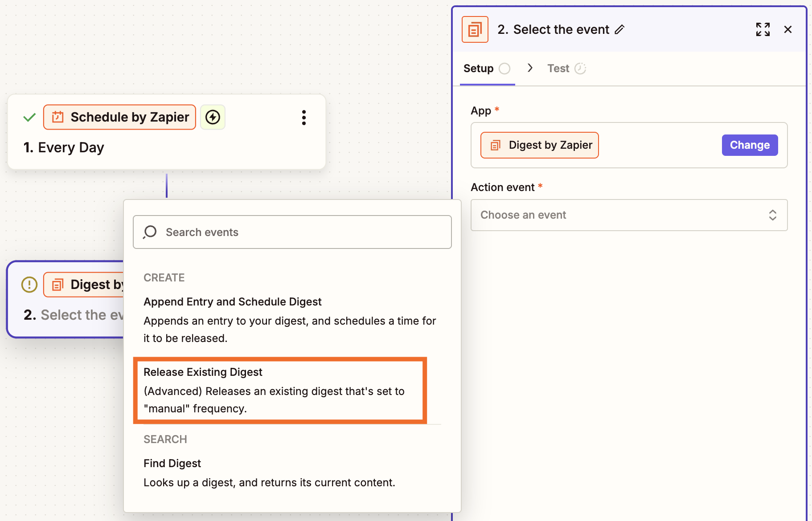Click the Digest icon in app chip

pos(496,145)
